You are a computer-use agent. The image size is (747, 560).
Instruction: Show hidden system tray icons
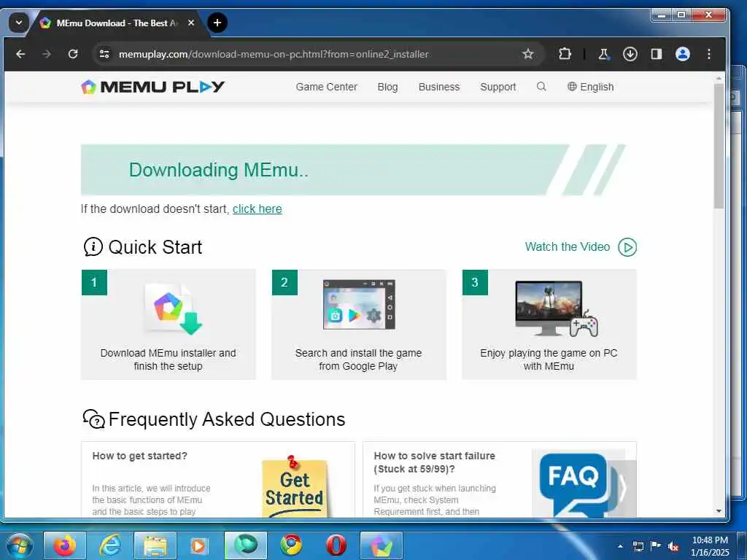[x=620, y=546]
